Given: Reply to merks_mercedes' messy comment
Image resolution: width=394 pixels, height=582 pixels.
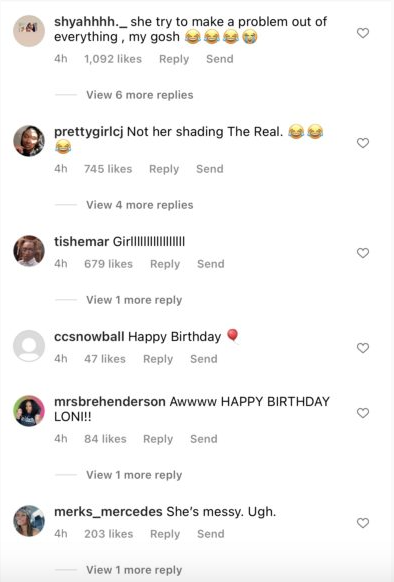Looking at the screenshot, I should [165, 534].
